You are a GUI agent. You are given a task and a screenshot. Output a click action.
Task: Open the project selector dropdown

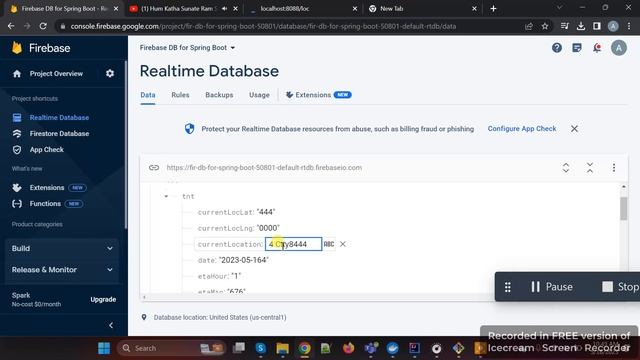[187, 48]
